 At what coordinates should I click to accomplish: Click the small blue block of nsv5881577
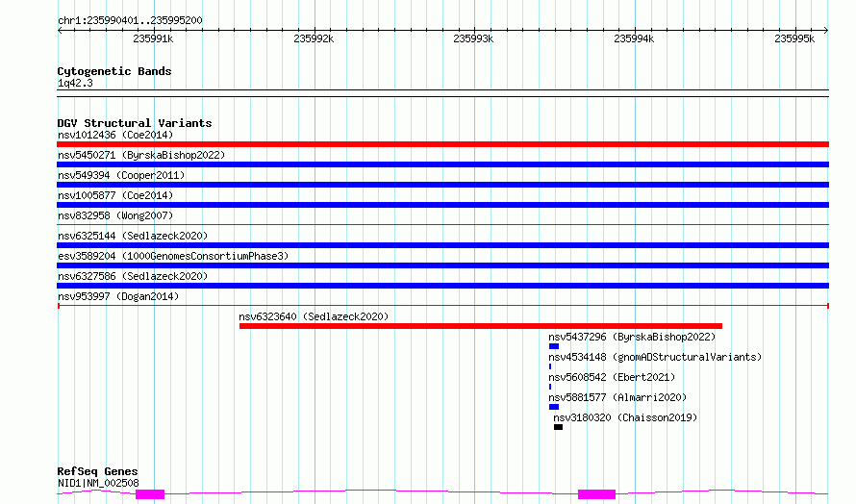554,407
